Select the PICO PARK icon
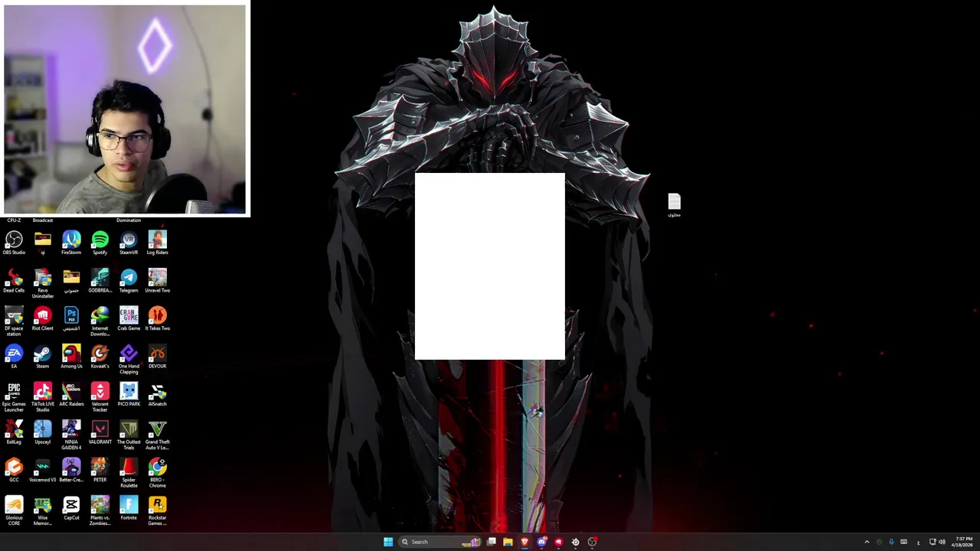This screenshot has width=980, height=551. point(129,395)
